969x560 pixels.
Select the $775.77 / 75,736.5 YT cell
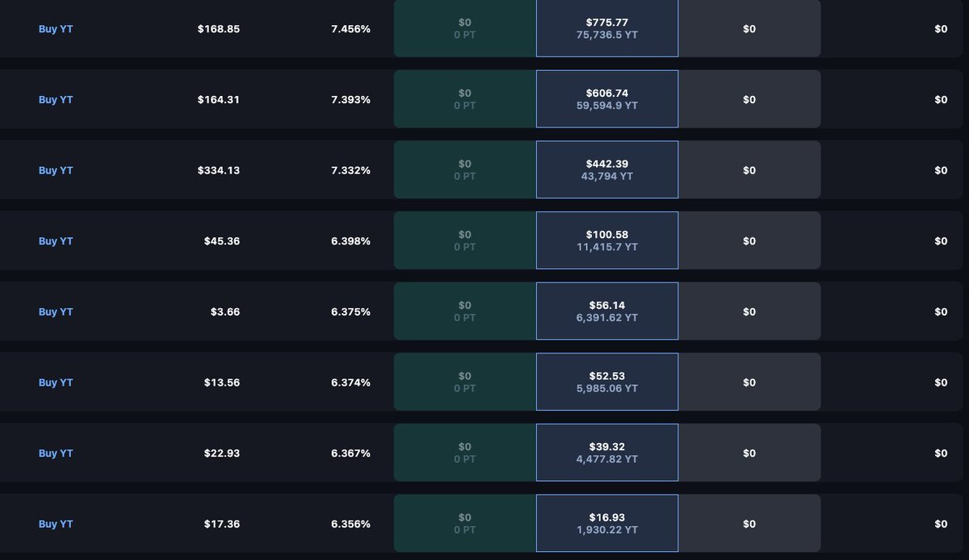[x=607, y=29]
